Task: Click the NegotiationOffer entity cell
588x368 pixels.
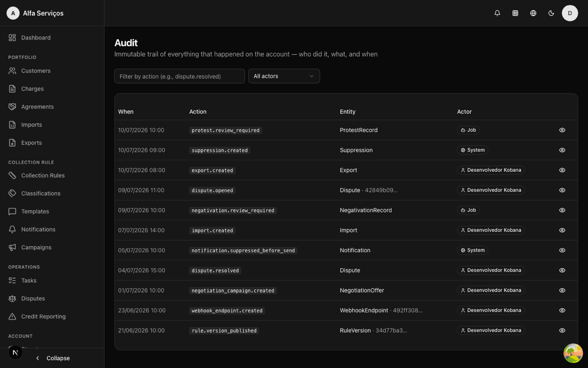Action: click(x=362, y=290)
